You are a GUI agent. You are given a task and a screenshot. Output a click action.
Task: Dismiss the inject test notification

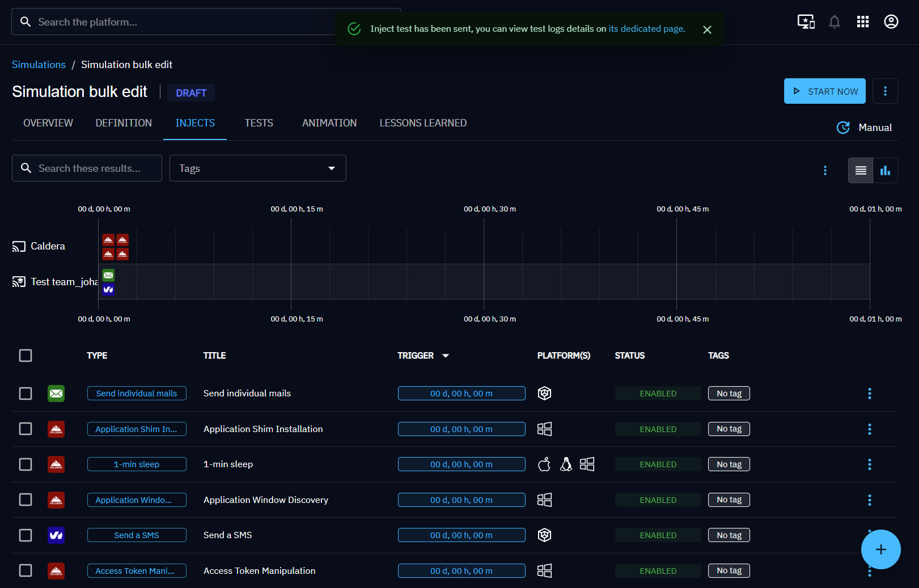point(707,29)
